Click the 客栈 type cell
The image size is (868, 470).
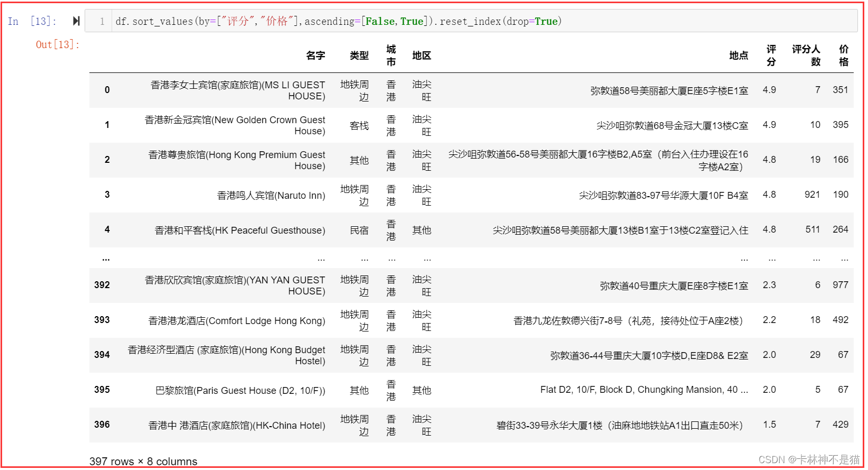tap(359, 126)
